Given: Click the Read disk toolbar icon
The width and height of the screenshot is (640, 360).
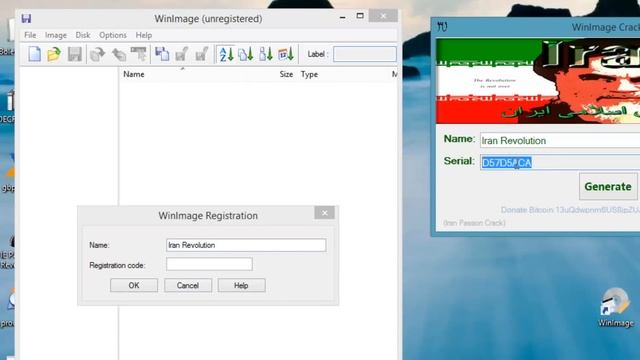Looking at the screenshot, I should pos(162,54).
